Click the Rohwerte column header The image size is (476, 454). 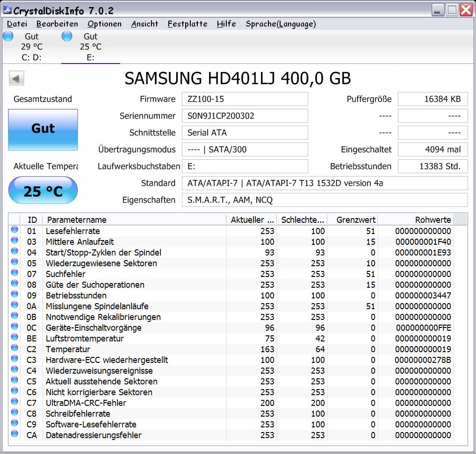[x=416, y=220]
